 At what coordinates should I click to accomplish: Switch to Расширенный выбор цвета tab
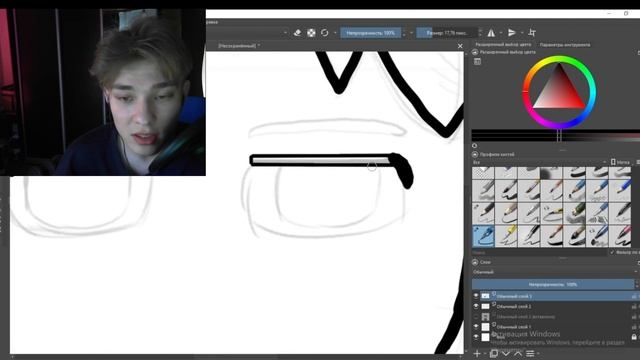coord(503,44)
